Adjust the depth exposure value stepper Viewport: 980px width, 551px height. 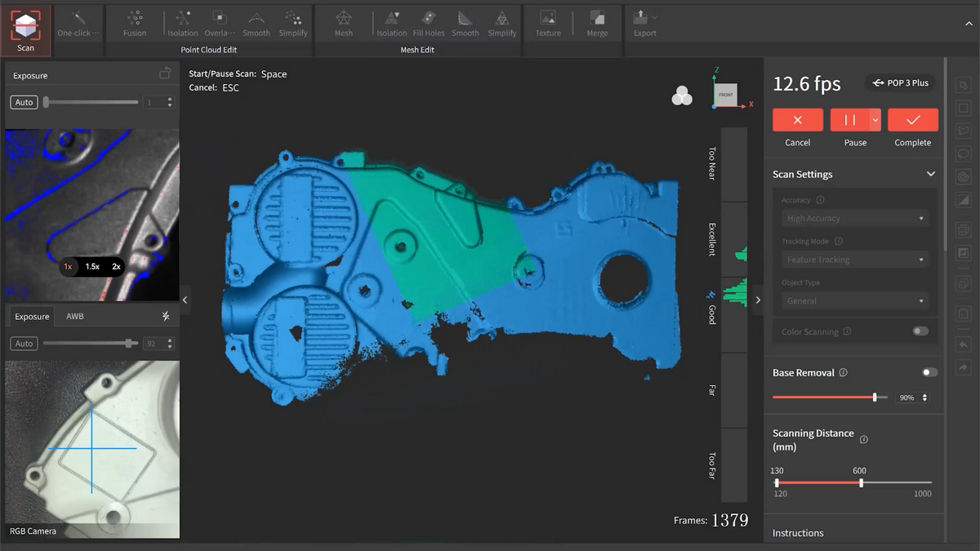170,102
